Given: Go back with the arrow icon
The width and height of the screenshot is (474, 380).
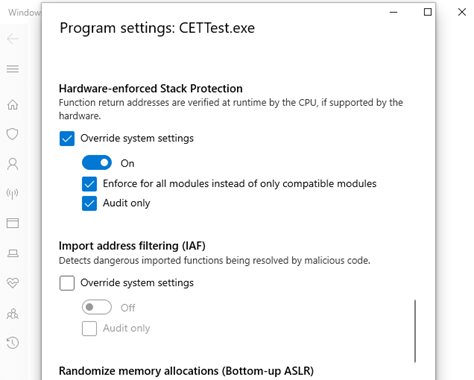Looking at the screenshot, I should tap(13, 39).
